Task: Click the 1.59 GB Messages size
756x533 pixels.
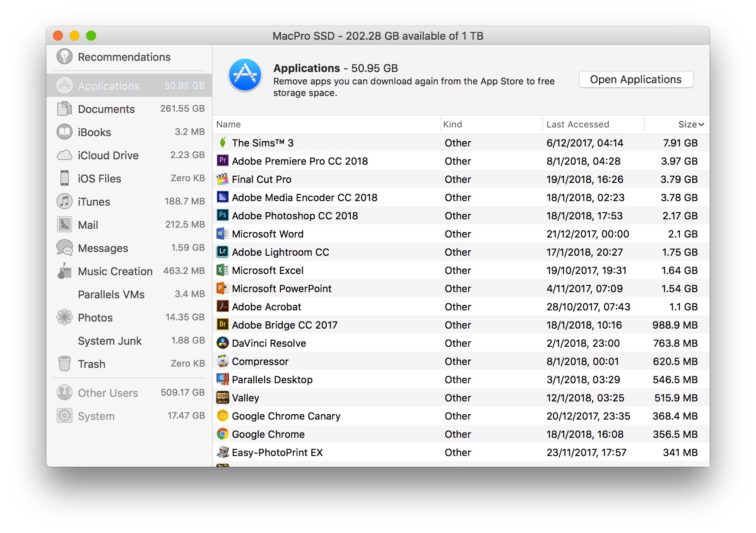Action: pos(188,247)
